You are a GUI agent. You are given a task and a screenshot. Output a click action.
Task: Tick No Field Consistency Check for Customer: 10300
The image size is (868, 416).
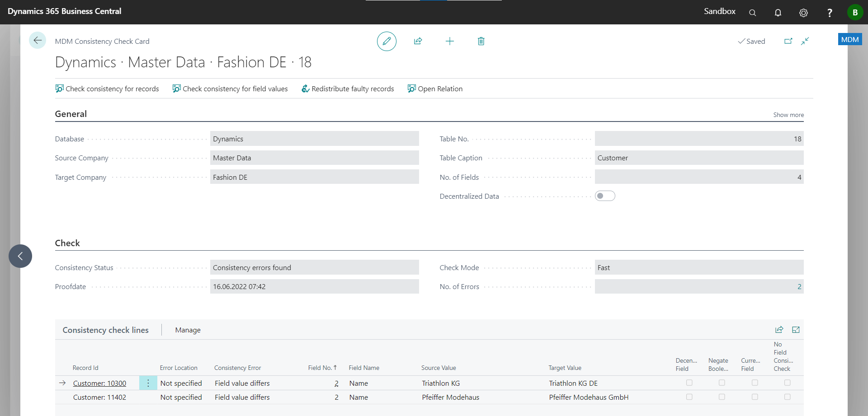pos(788,383)
